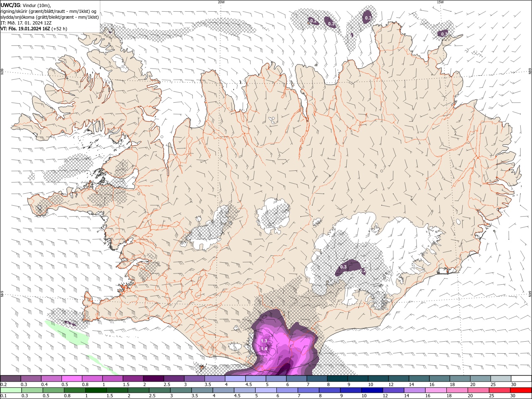This screenshot has height=399, width=532.
Task: Select the lower legend swatch labeled 4.5
Action: tap(244, 390)
